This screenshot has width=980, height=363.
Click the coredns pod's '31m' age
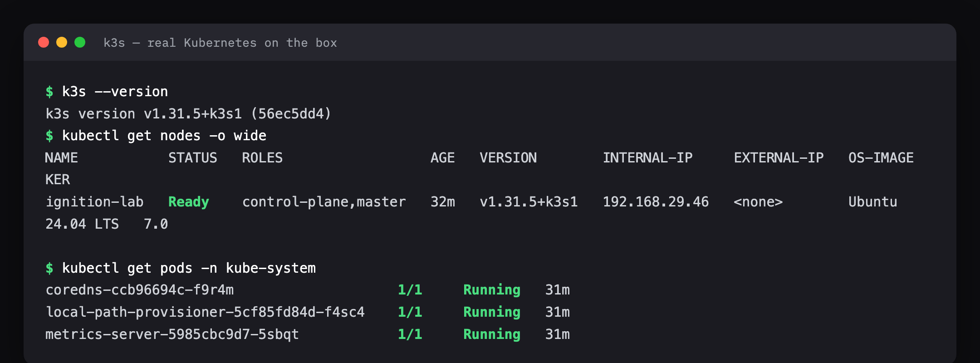pyautogui.click(x=558, y=290)
